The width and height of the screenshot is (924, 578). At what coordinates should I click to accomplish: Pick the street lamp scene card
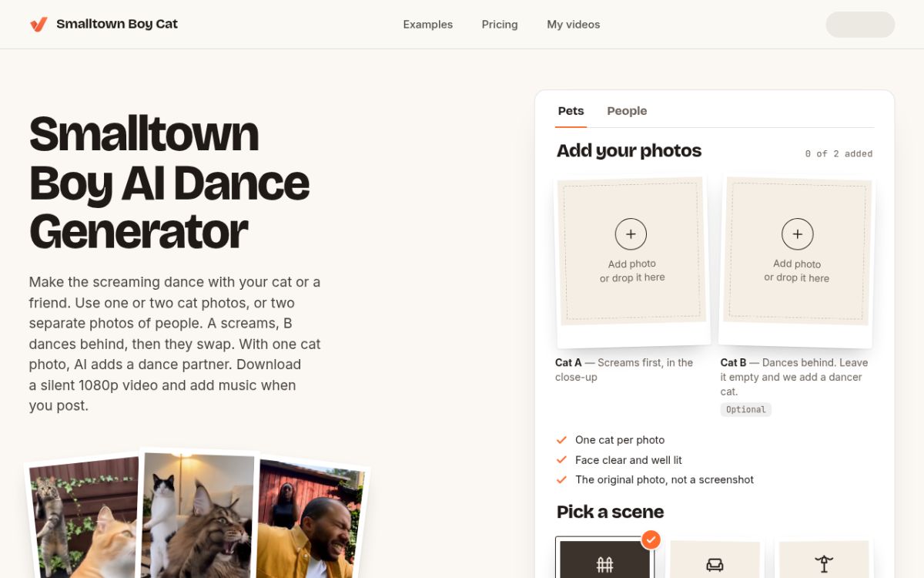pos(824,559)
